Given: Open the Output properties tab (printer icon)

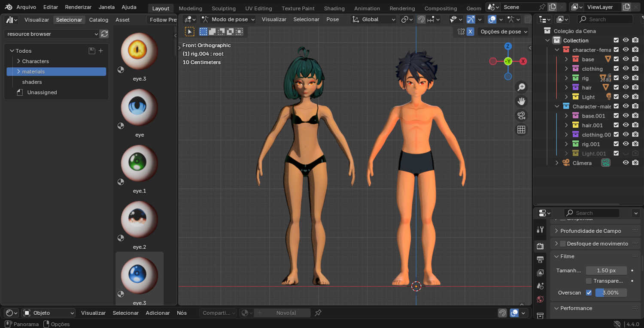Looking at the screenshot, I should coord(540,259).
